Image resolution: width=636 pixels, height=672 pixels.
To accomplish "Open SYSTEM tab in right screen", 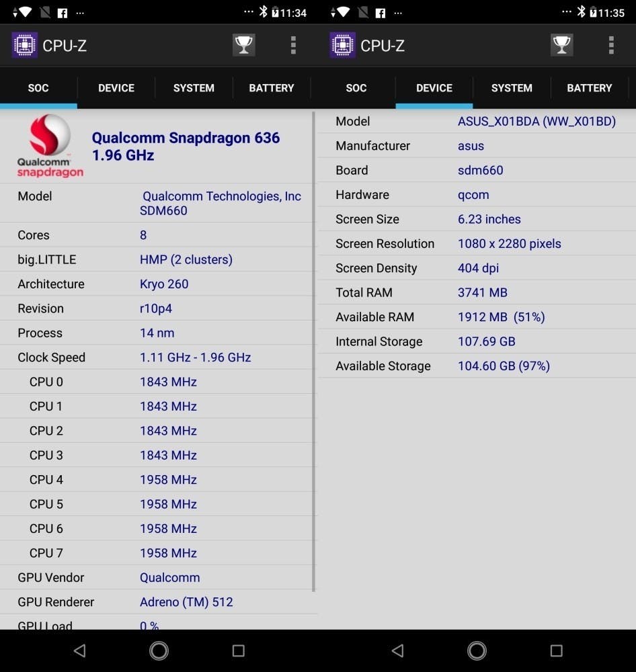I will click(x=512, y=88).
